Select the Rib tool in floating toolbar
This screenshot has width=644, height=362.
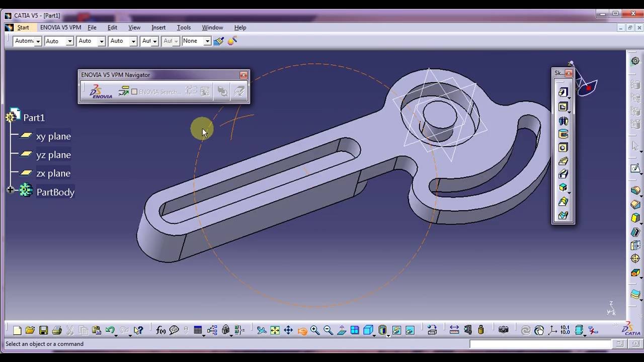563,161
